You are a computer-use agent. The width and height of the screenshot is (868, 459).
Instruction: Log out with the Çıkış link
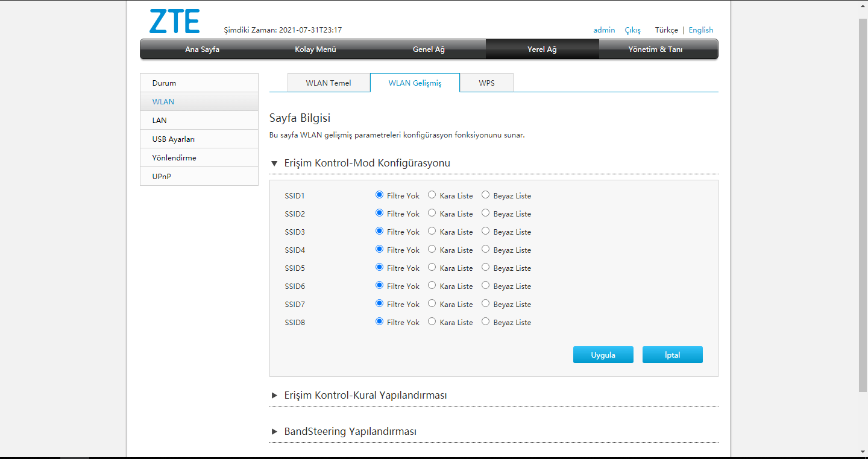(632, 30)
